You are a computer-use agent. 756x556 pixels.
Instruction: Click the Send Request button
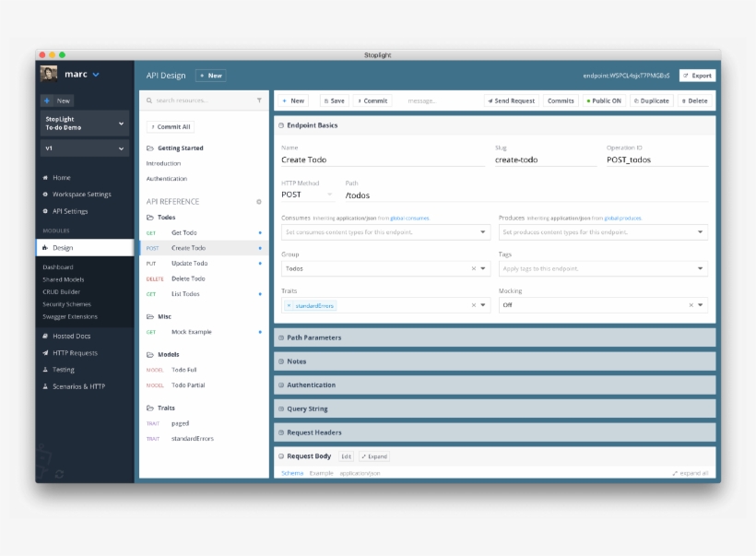point(510,101)
